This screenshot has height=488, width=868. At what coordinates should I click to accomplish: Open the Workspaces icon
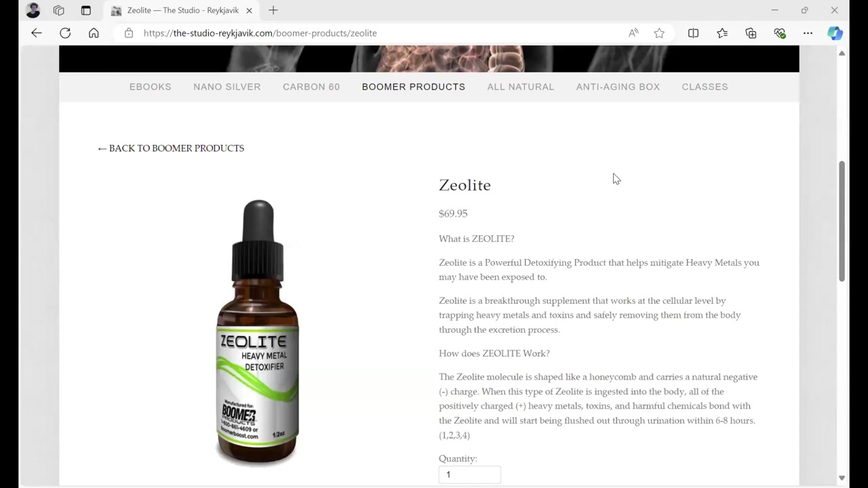59,10
